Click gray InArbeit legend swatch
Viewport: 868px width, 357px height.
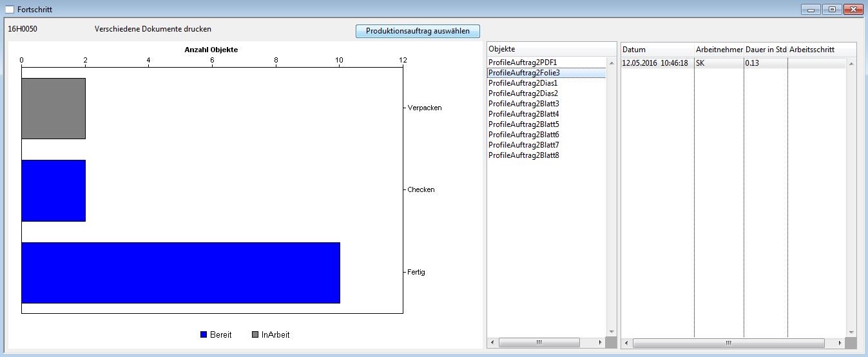[255, 335]
